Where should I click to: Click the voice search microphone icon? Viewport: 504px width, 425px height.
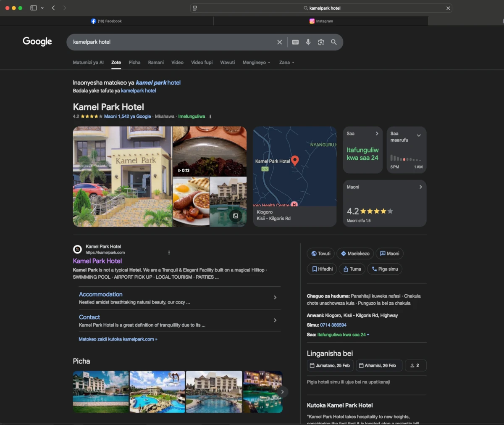tap(308, 42)
